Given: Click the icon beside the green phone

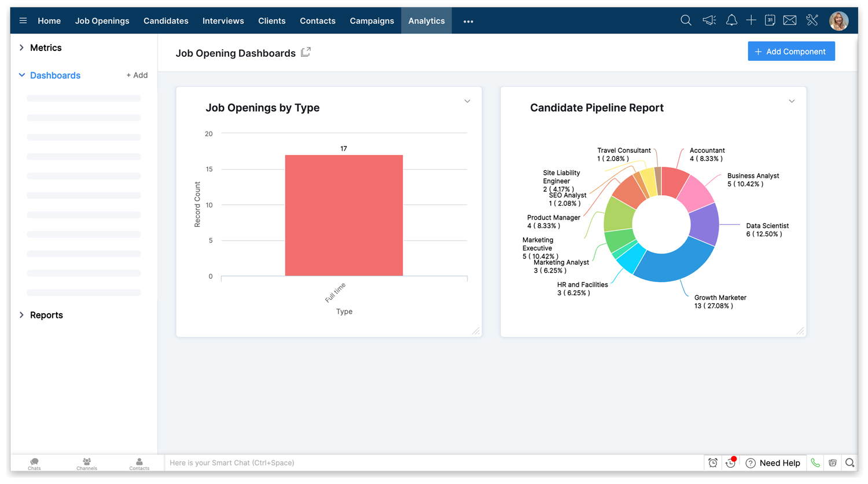Looking at the screenshot, I should coord(833,463).
